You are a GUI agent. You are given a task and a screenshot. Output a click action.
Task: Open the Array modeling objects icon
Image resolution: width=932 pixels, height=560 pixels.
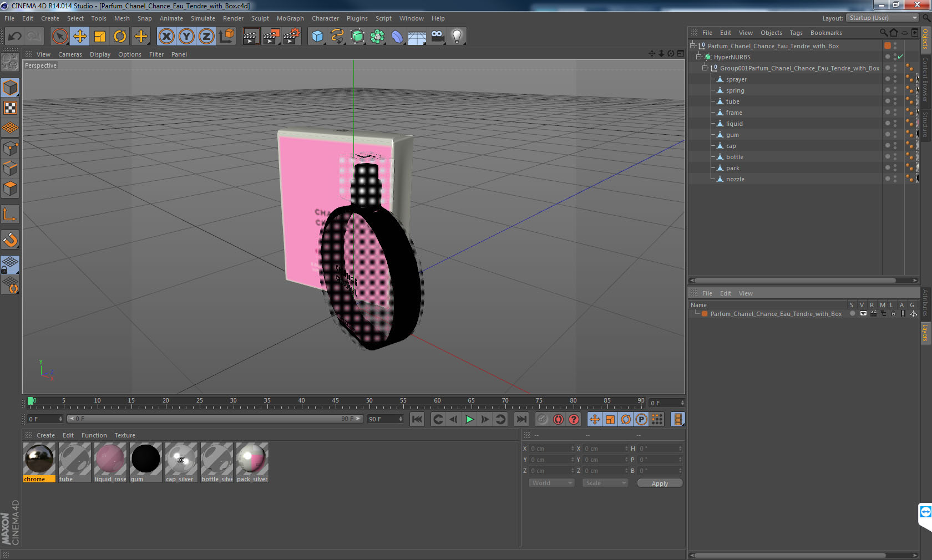pos(377,37)
